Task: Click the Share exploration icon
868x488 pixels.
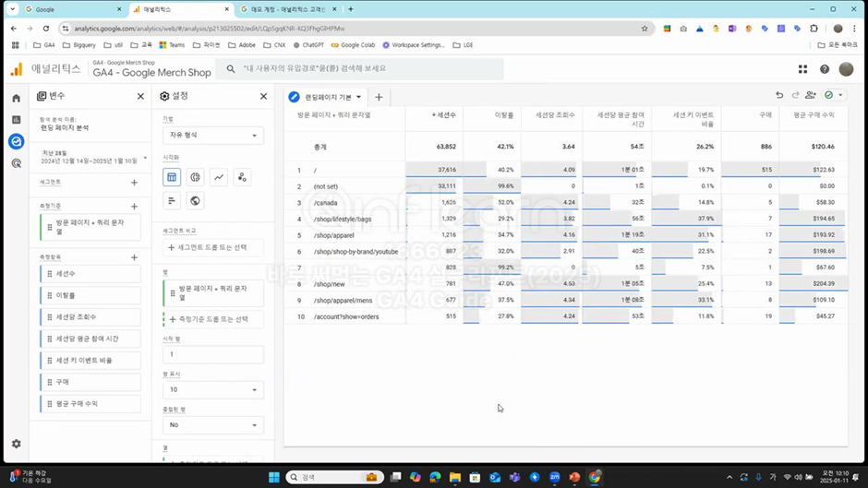Action: 811,95
